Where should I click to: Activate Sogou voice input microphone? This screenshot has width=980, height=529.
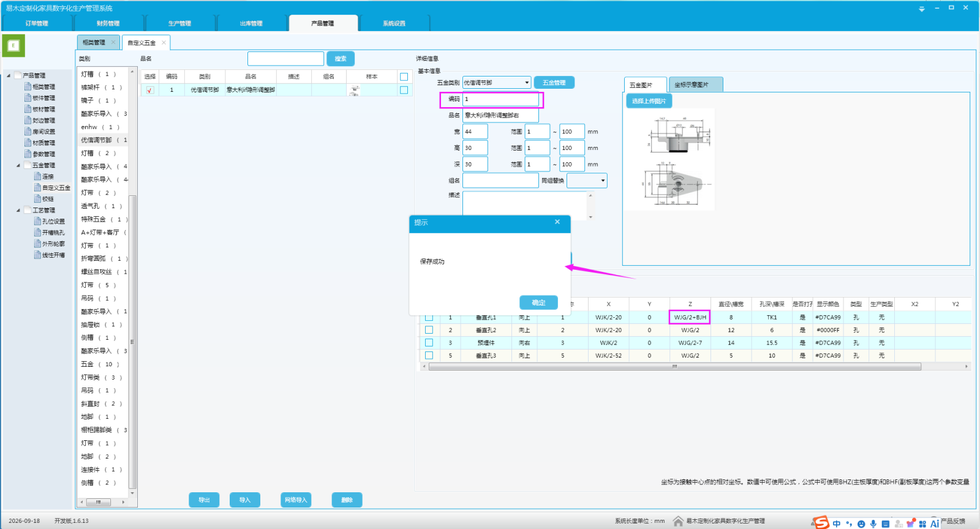pos(873,523)
